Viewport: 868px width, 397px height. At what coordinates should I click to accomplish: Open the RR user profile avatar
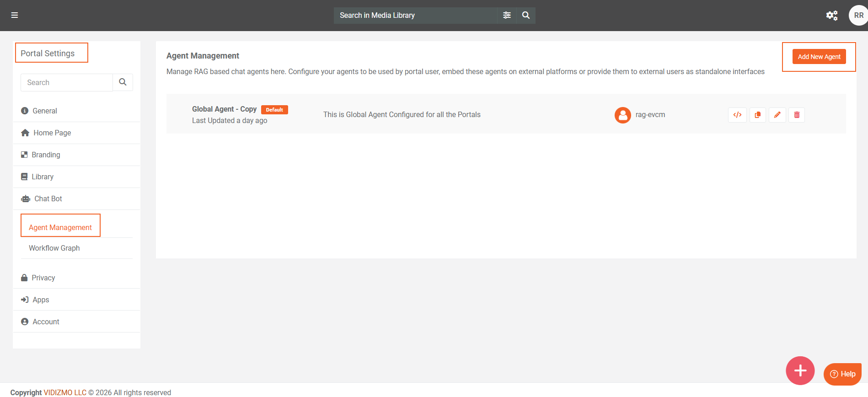click(858, 16)
